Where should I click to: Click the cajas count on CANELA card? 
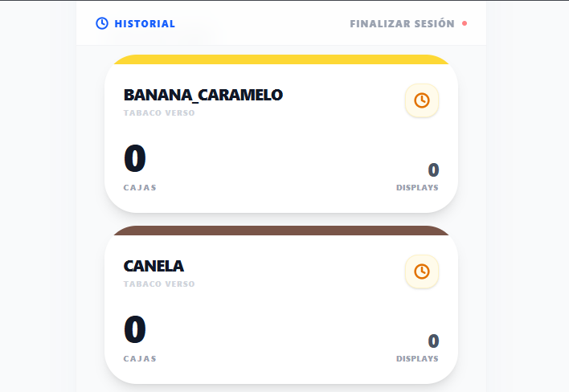[135, 329]
